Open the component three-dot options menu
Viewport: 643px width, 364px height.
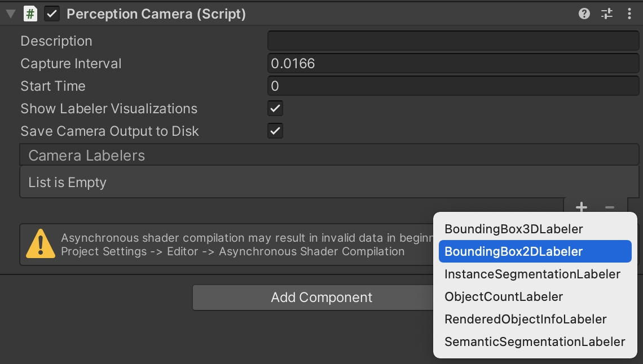tap(629, 14)
